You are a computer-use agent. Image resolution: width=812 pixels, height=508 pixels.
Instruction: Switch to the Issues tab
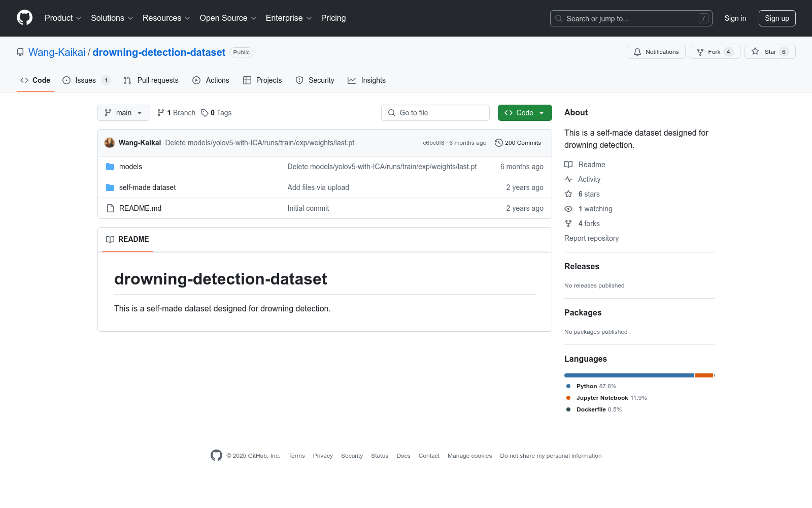tap(86, 80)
